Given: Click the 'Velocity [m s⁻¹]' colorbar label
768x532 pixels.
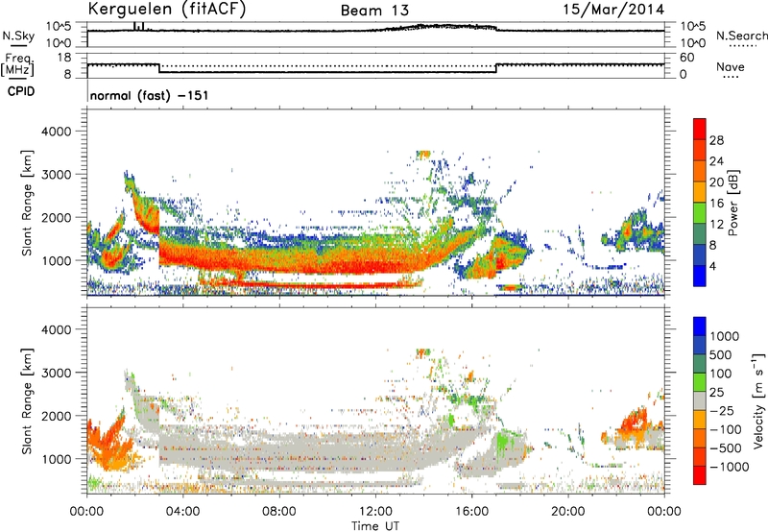Looking at the screenshot, I should point(758,400).
